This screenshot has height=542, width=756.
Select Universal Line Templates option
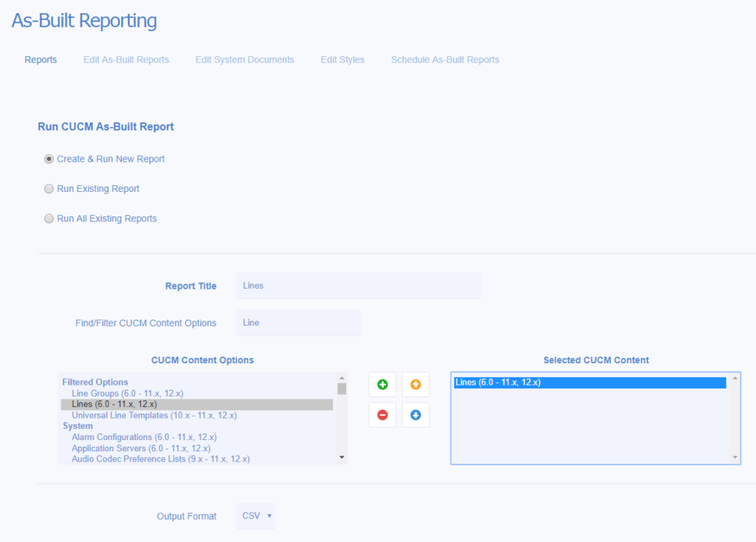pyautogui.click(x=196, y=415)
